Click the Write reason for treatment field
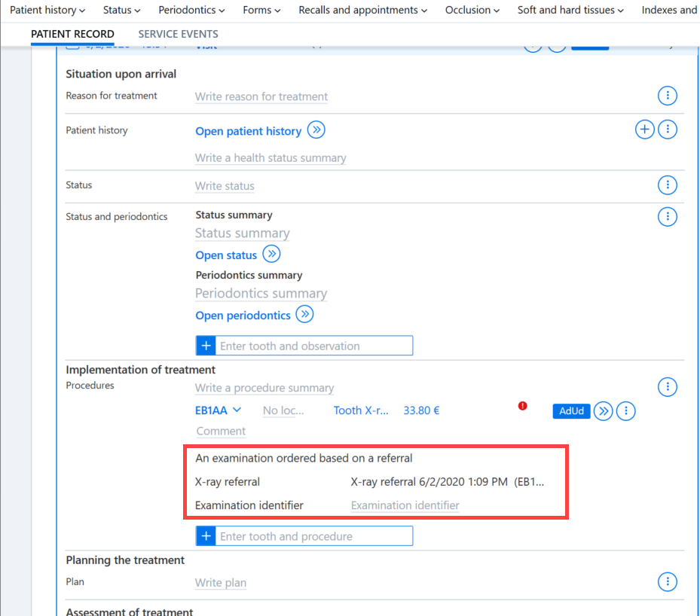This screenshot has width=700, height=616. (x=261, y=96)
